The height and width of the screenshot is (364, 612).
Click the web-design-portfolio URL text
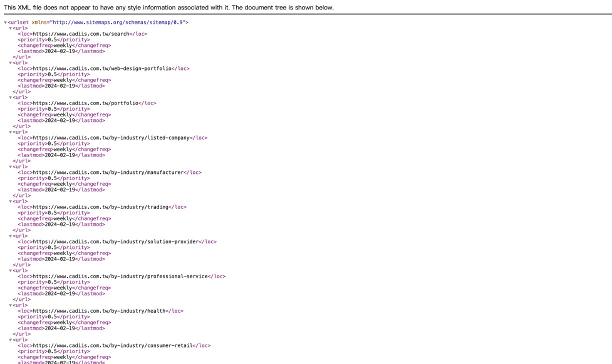pos(102,68)
